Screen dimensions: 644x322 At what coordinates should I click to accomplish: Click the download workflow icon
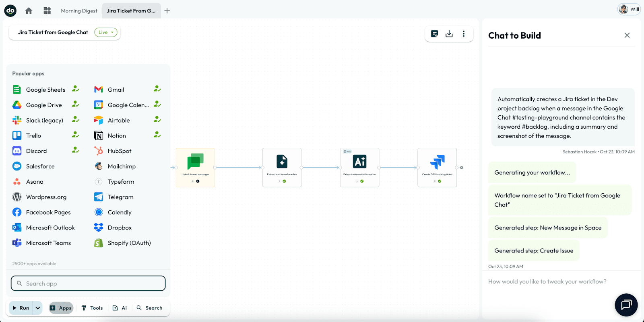449,34
